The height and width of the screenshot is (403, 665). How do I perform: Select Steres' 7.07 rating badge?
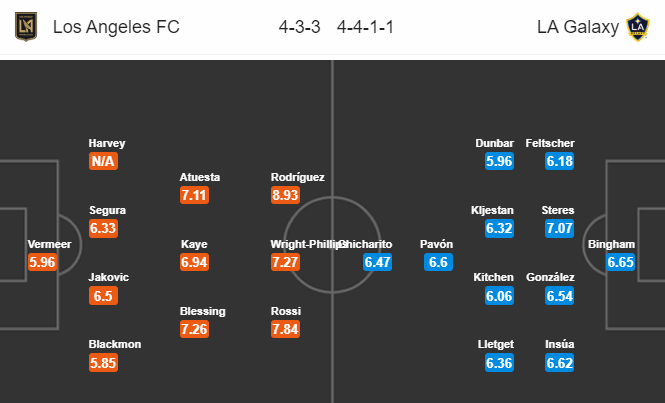[x=560, y=228]
